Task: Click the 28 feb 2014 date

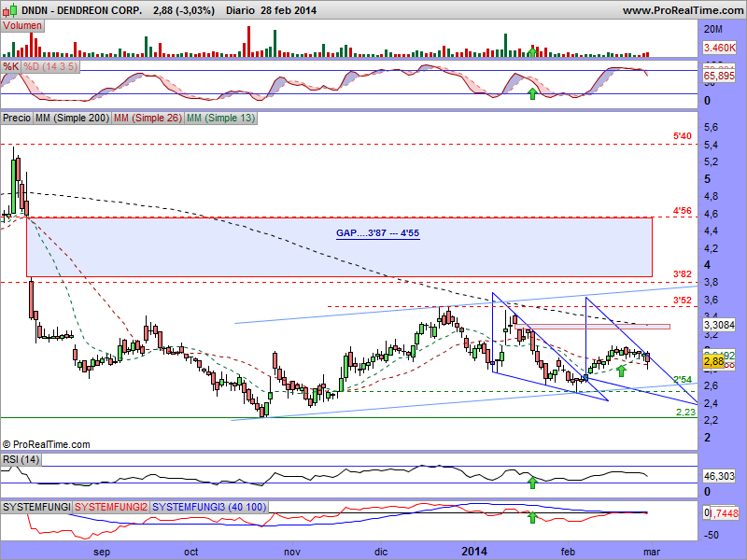Action: click(x=289, y=10)
